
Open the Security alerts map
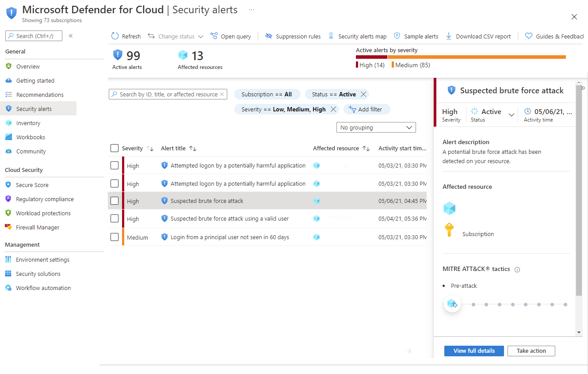point(358,36)
